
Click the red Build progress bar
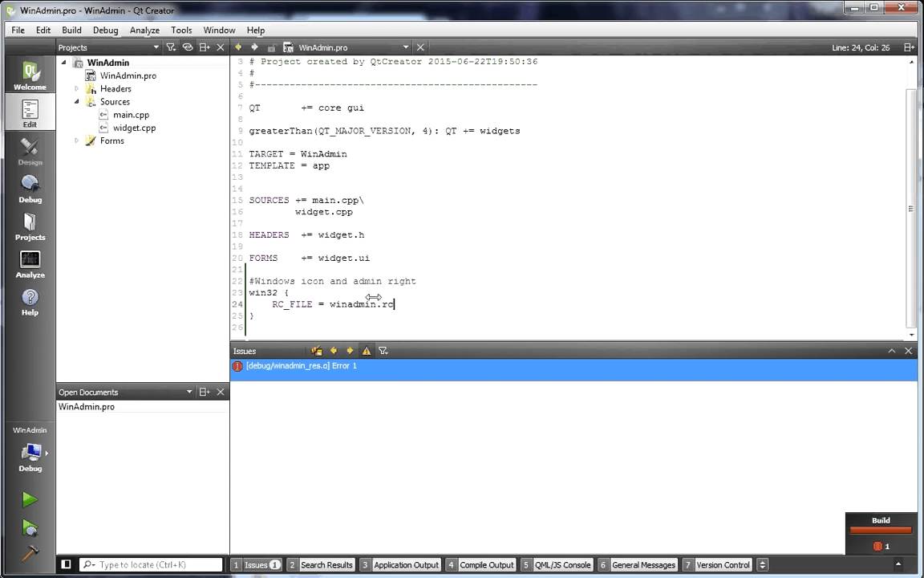(x=881, y=530)
